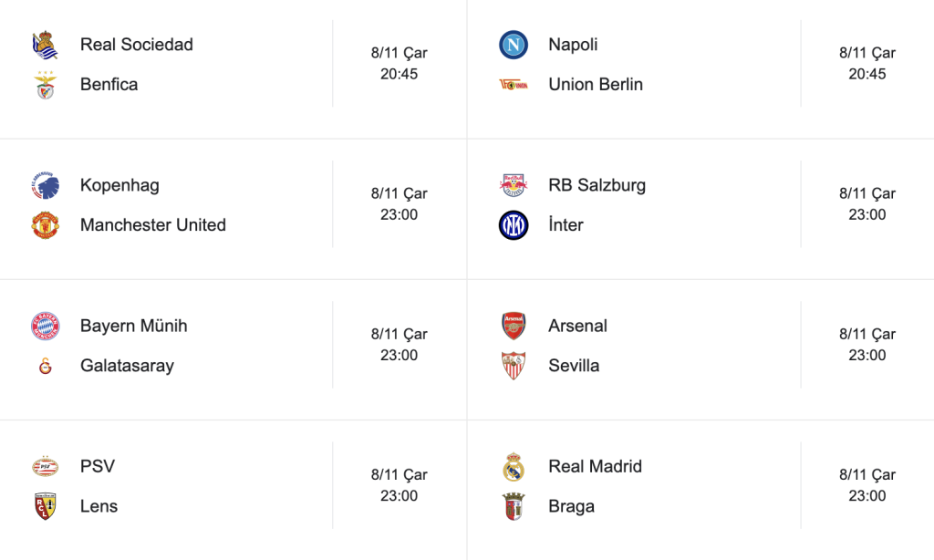Viewport: 934px width, 560px height.
Task: Select the Arsenal club crest
Action: pyautogui.click(x=514, y=326)
